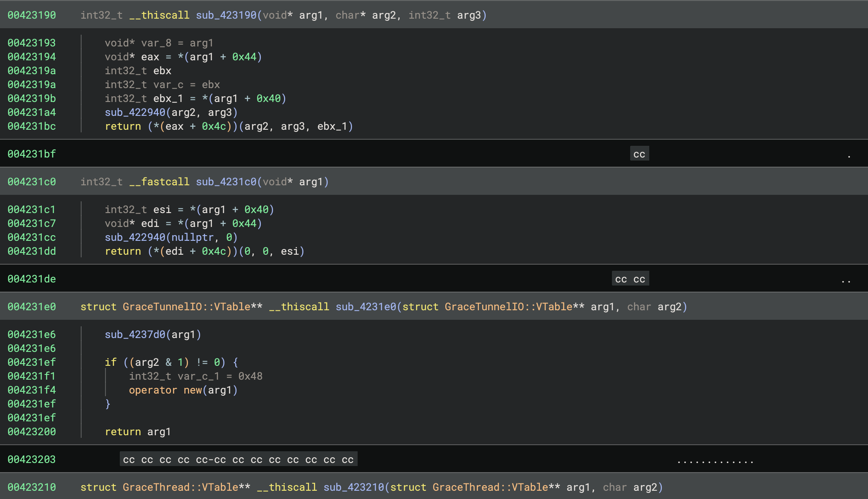Click the address 004231bf padding row

click(x=32, y=154)
